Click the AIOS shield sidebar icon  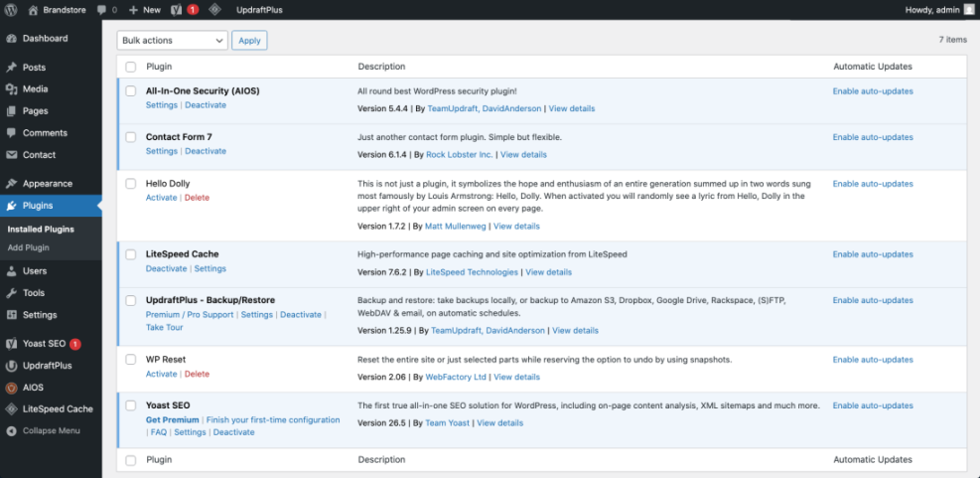[11, 388]
